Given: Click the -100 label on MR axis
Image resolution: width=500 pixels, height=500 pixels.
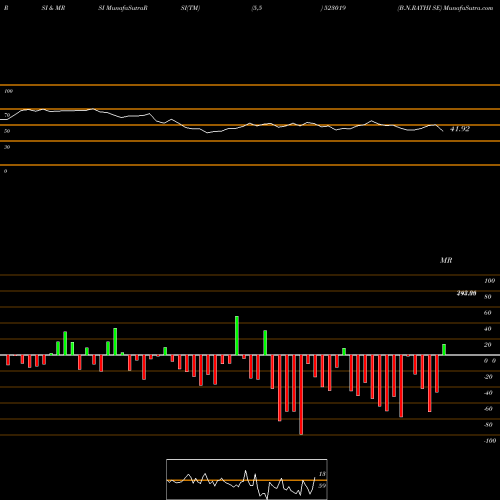Looking at the screenshot, I should point(489,441).
